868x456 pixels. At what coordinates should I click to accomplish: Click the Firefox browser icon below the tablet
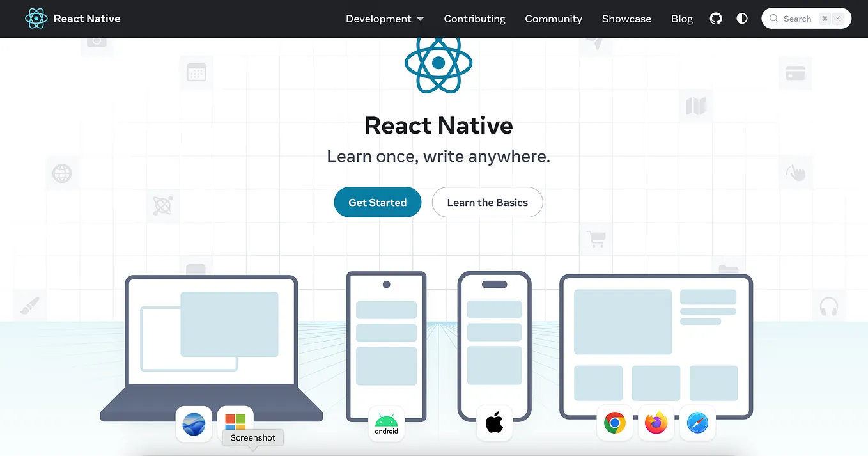[x=656, y=423]
